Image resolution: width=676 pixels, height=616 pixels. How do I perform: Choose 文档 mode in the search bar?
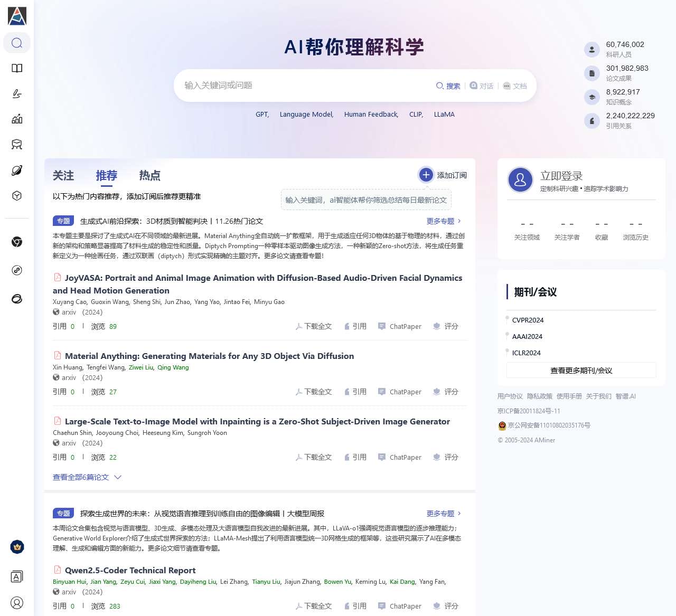[515, 86]
